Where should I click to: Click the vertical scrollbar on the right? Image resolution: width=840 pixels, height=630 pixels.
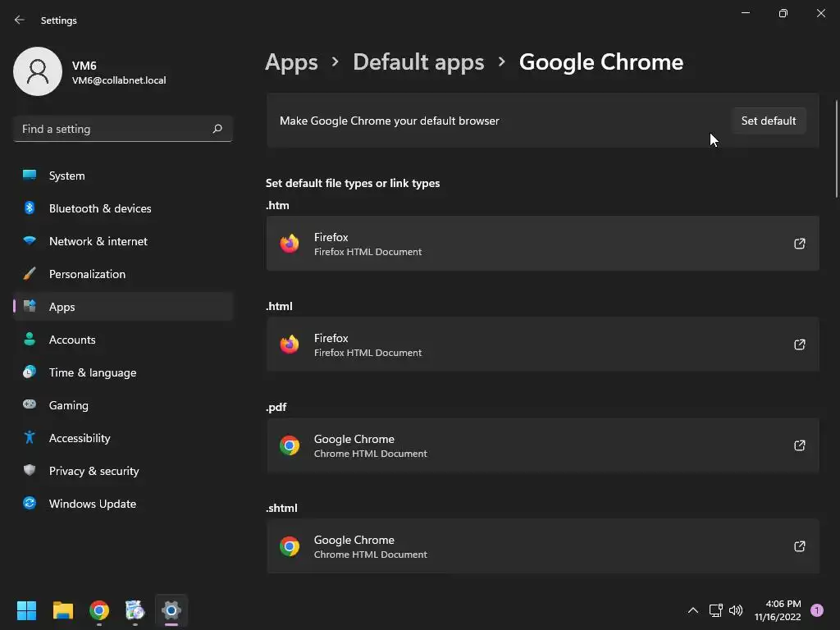[x=836, y=148]
